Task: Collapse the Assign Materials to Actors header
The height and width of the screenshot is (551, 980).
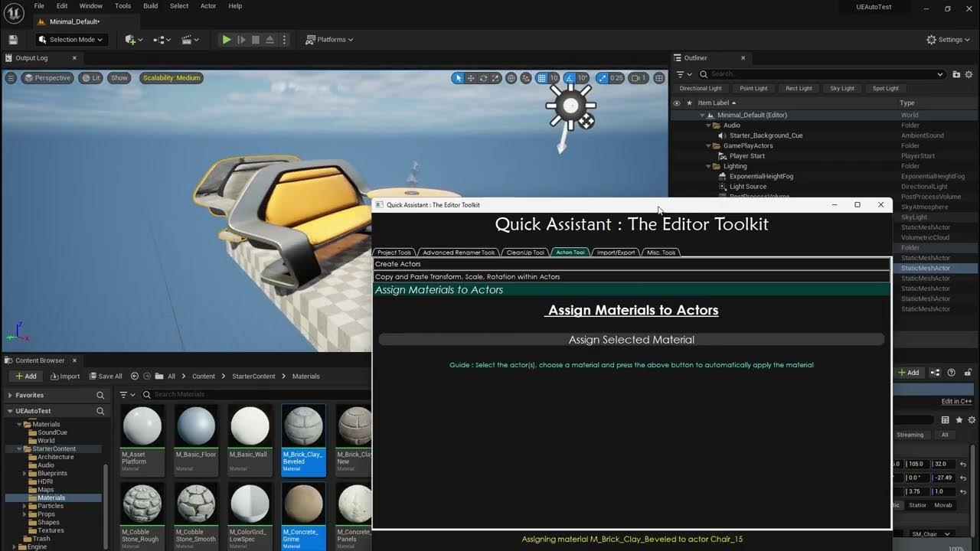Action: tap(632, 290)
